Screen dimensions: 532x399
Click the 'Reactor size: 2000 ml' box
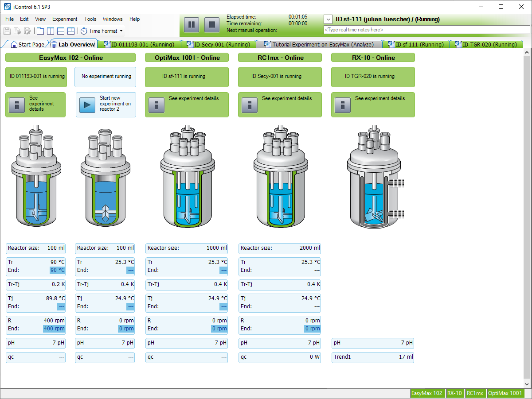[280, 248]
